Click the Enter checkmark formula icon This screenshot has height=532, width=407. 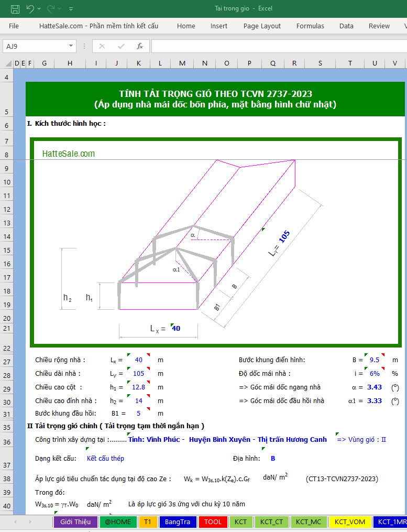(x=121, y=46)
